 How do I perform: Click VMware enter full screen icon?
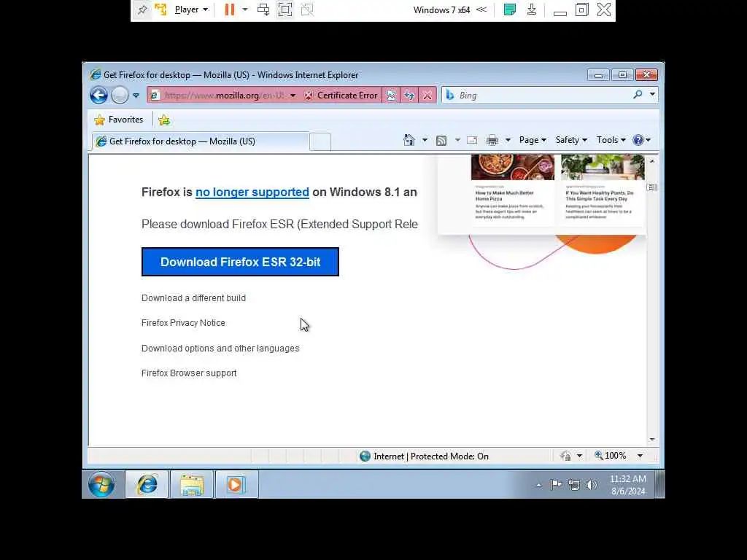click(x=285, y=9)
